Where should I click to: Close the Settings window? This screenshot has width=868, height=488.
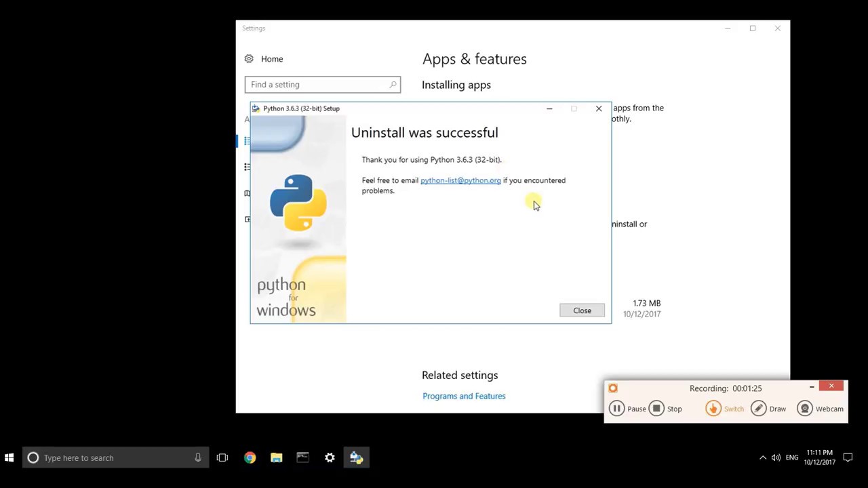(x=778, y=28)
